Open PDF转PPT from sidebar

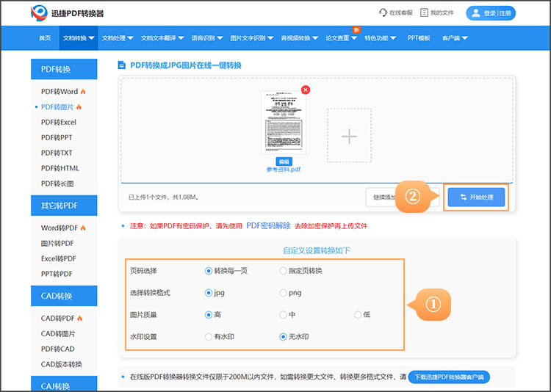[57, 138]
